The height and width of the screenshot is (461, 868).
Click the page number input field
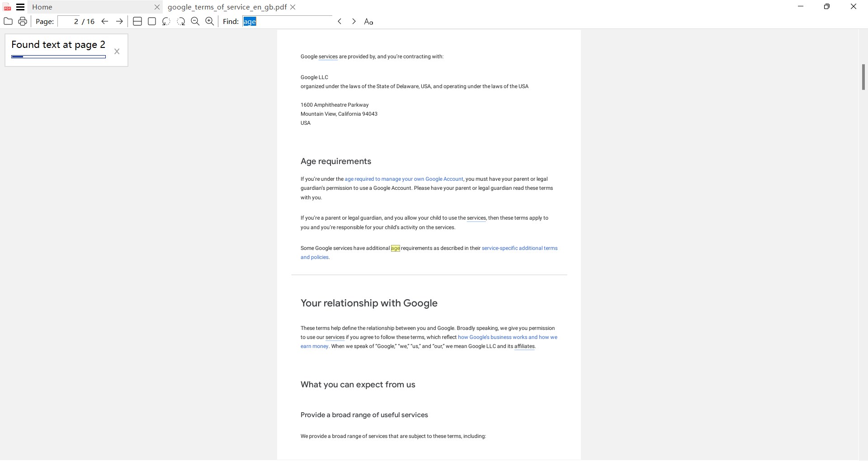pyautogui.click(x=69, y=21)
